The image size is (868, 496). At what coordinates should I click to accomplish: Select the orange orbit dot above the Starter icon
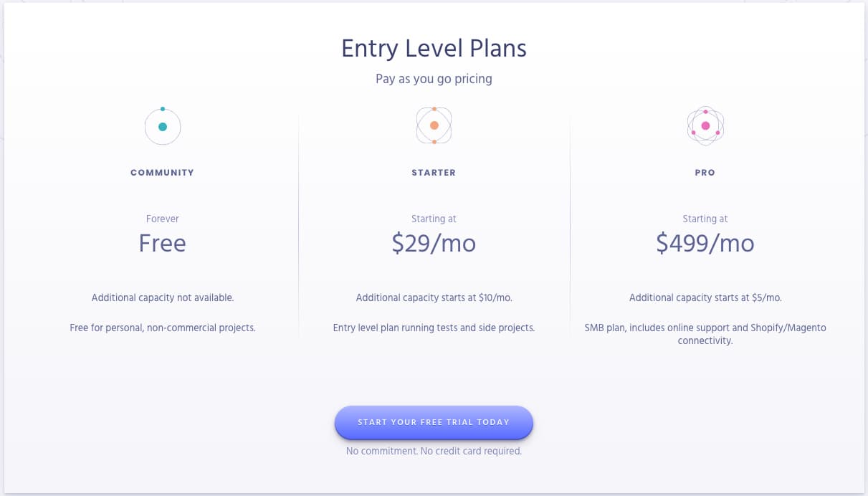tap(434, 108)
